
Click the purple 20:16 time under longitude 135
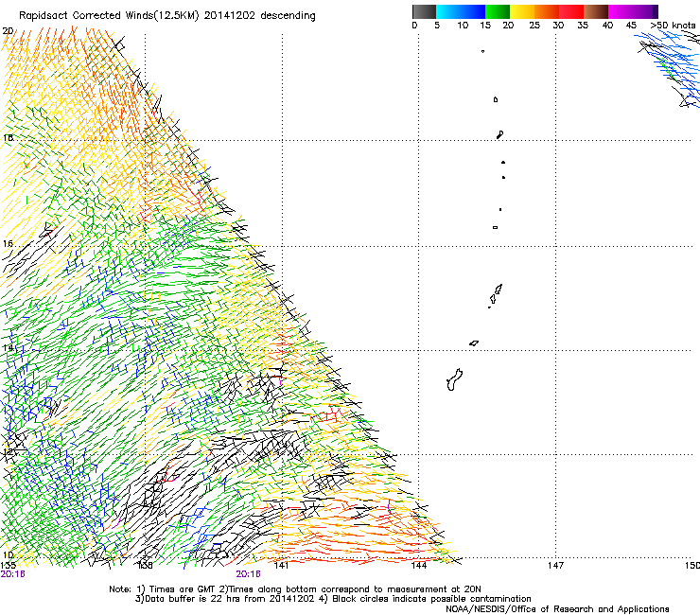pos(12,574)
